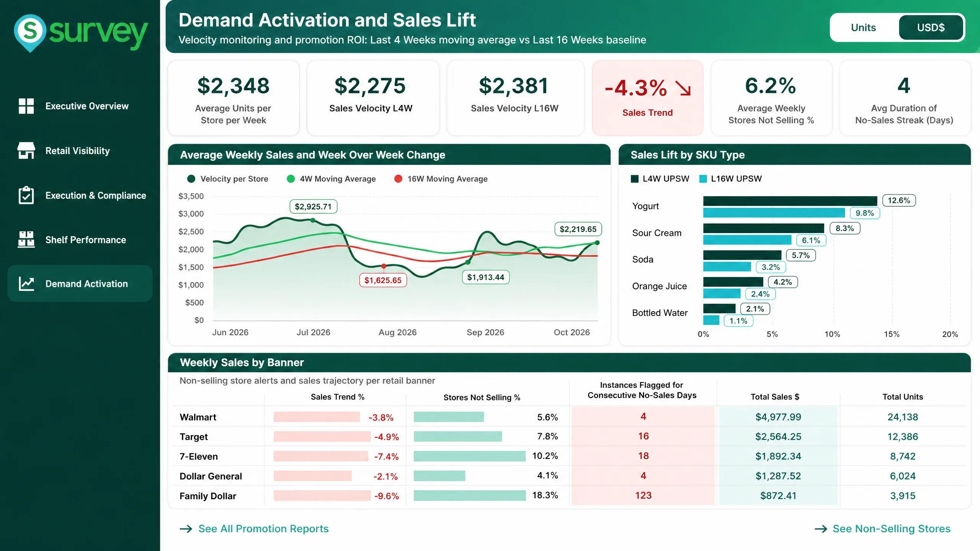980x551 pixels.
Task: Click 7-Eleven total sales $1,892.34
Action: (x=778, y=456)
